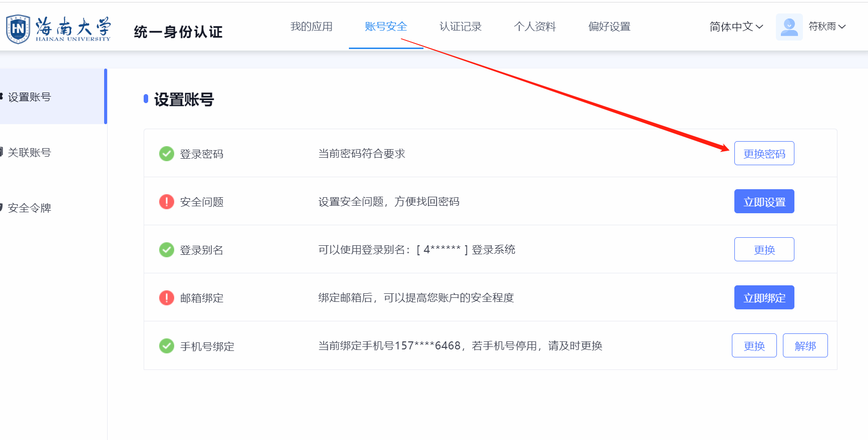This screenshot has height=440, width=868.
Task: Select the 账号安全 tab
Action: pyautogui.click(x=386, y=27)
